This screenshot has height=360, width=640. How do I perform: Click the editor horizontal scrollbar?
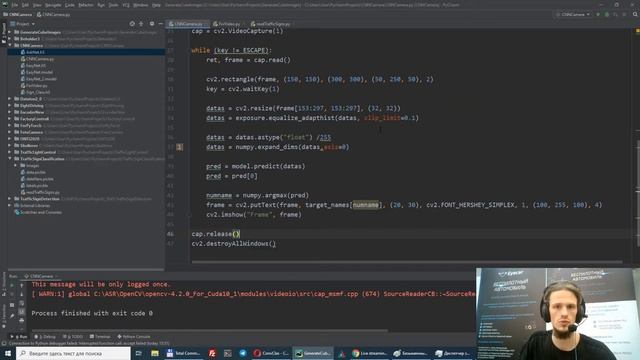(407, 262)
